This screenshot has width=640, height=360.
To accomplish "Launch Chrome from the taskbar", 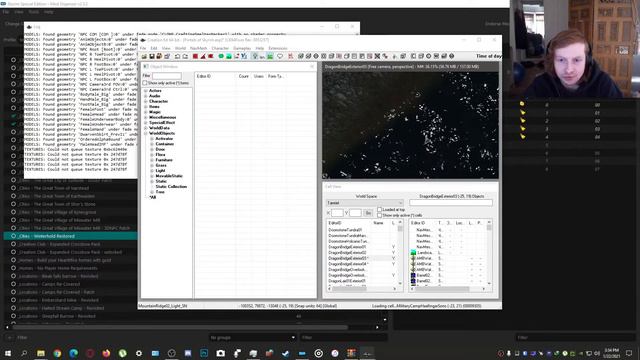I will 57,353.
